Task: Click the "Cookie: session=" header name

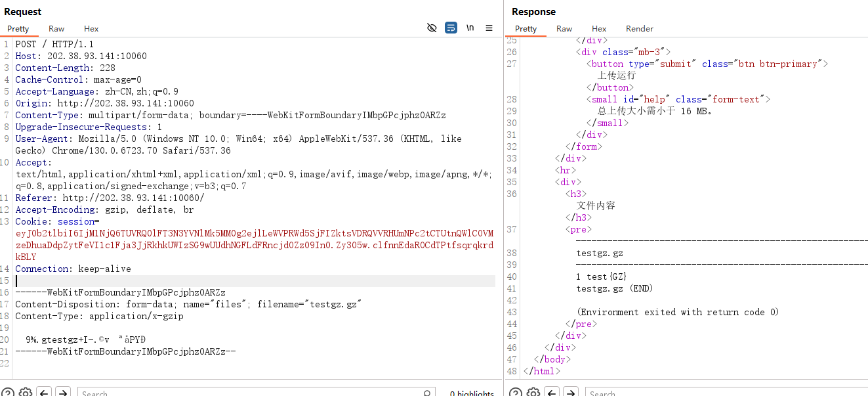Action: pyautogui.click(x=58, y=221)
